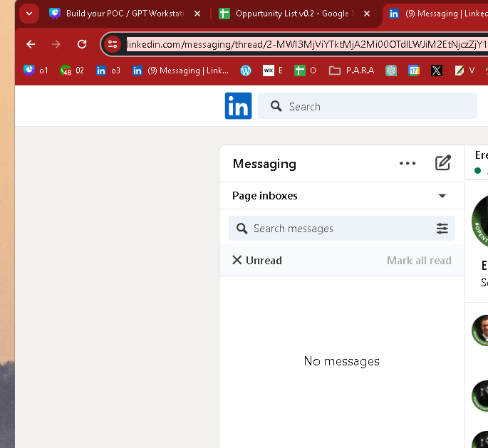Click Mark all read

tap(419, 261)
